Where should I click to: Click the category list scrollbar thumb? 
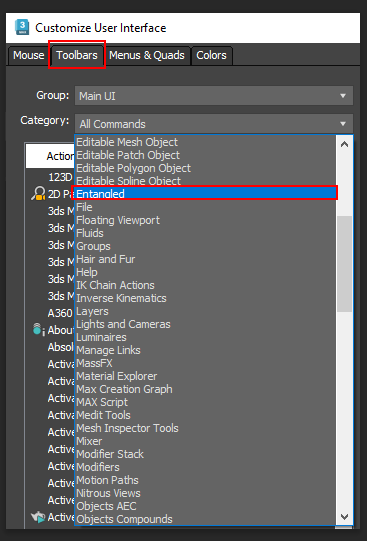tap(344, 264)
